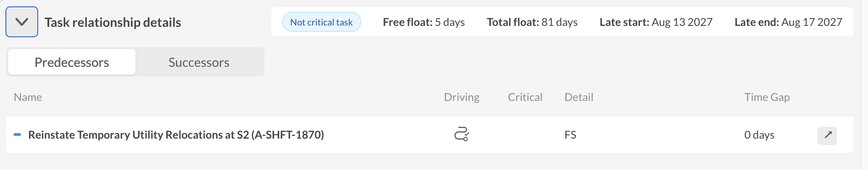Select the Predecessors tab
This screenshot has width=868, height=170.
(72, 62)
